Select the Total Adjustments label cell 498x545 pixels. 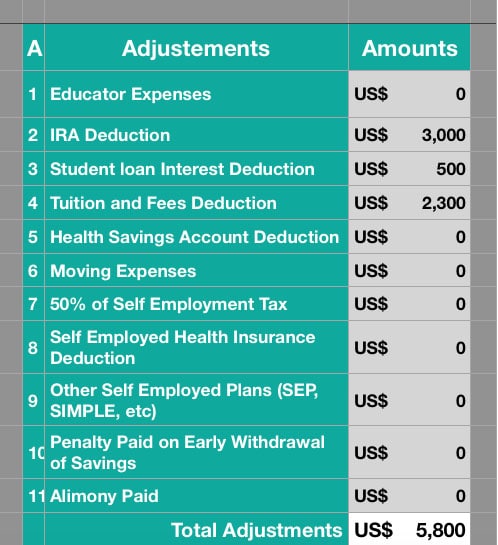click(x=196, y=529)
